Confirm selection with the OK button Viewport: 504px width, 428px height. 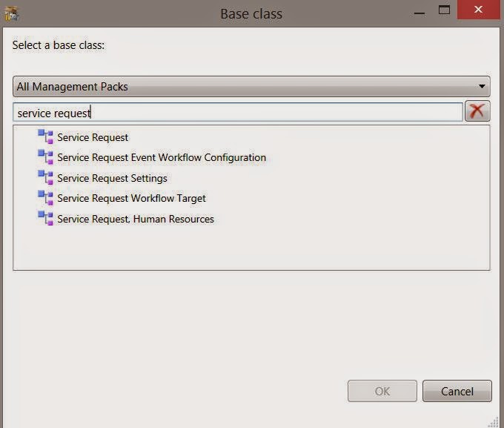tap(382, 391)
